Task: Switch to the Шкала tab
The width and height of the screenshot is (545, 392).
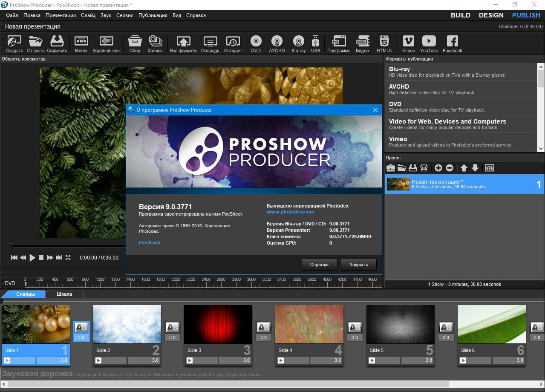Action: tap(64, 294)
